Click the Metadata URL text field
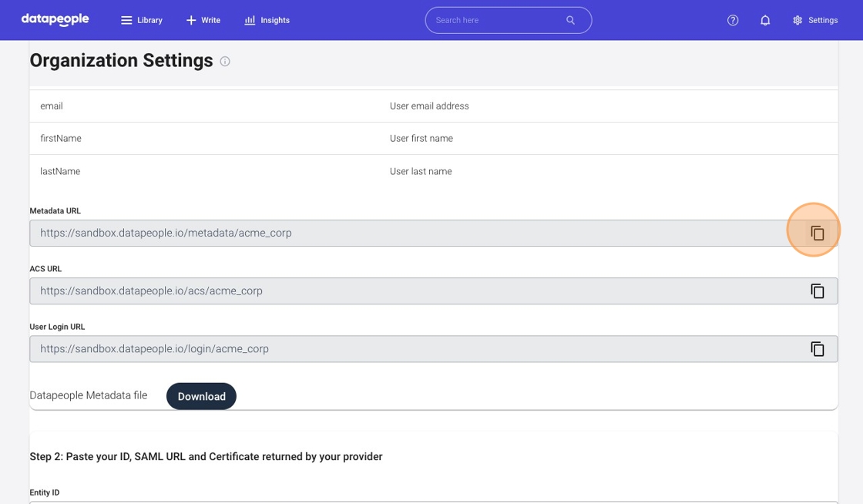The height and width of the screenshot is (504, 863). (x=408, y=233)
